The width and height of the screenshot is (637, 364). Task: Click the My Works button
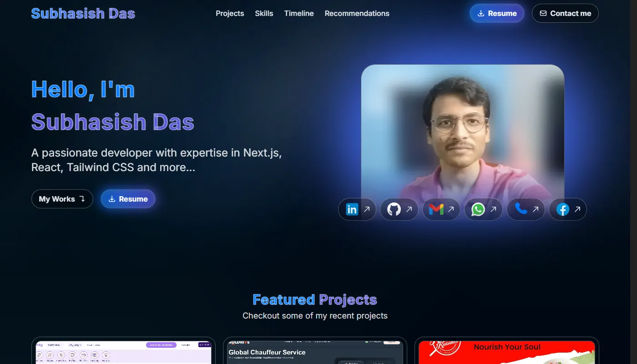tap(62, 199)
